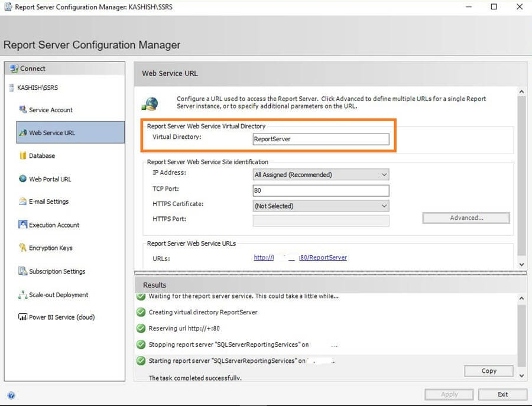Viewport: 532px width, 406px height.
Task: Click the Web Service URL icon
Action: (x=22, y=132)
